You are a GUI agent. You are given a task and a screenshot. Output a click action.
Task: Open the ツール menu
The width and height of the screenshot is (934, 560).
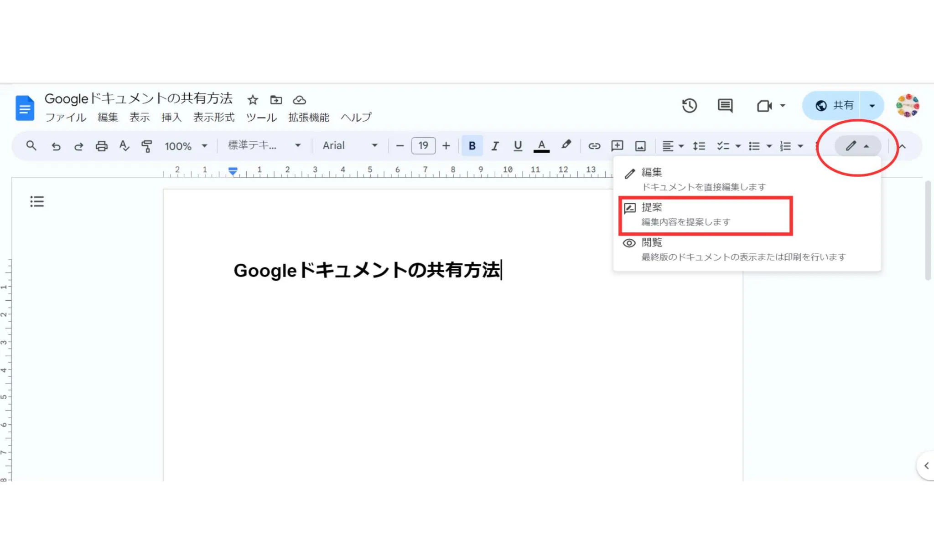[261, 118]
